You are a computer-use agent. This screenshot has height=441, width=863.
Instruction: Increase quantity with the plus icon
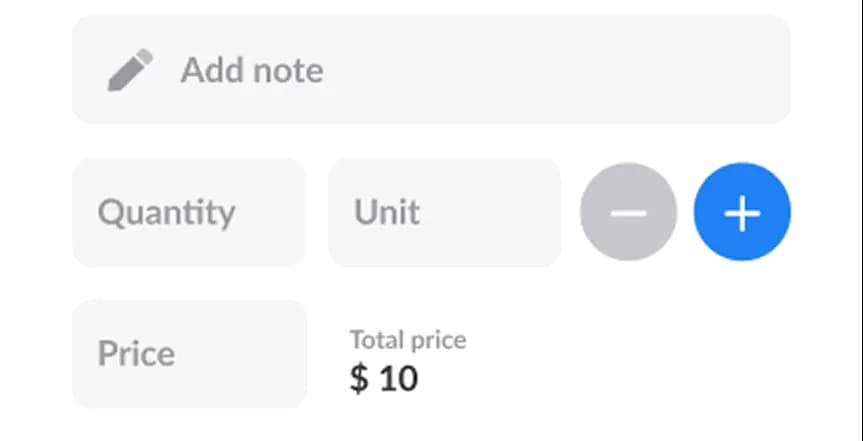pos(742,212)
